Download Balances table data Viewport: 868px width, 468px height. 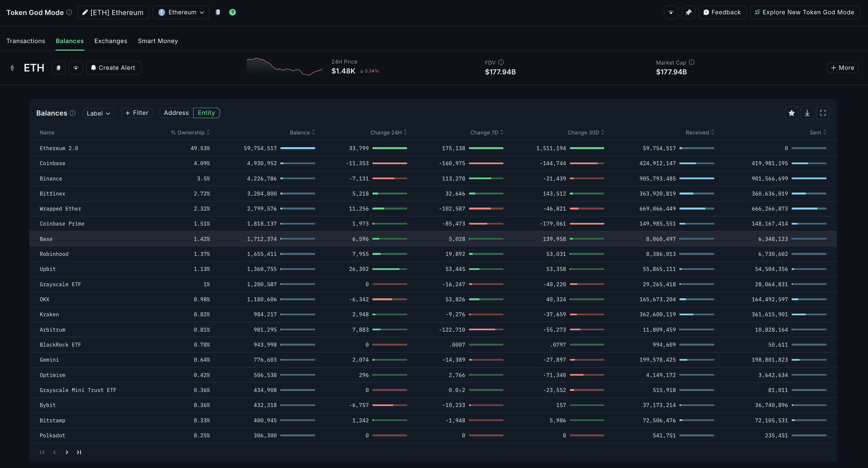(x=807, y=113)
